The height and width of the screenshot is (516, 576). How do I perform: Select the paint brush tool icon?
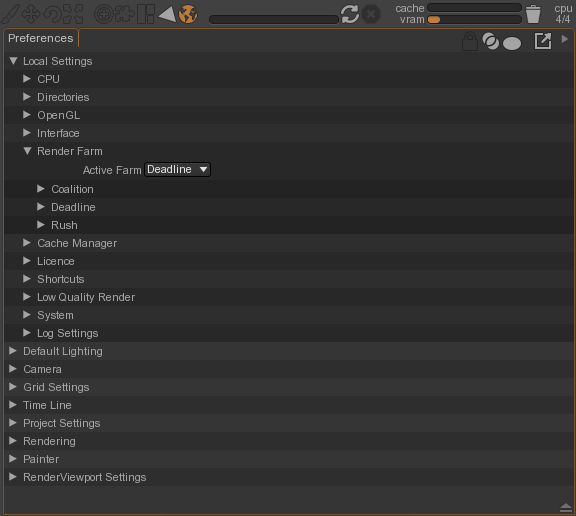(10, 15)
